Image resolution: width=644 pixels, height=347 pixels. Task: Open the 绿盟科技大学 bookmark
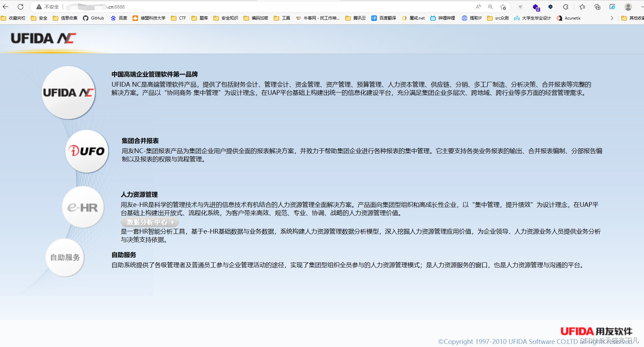coord(149,18)
